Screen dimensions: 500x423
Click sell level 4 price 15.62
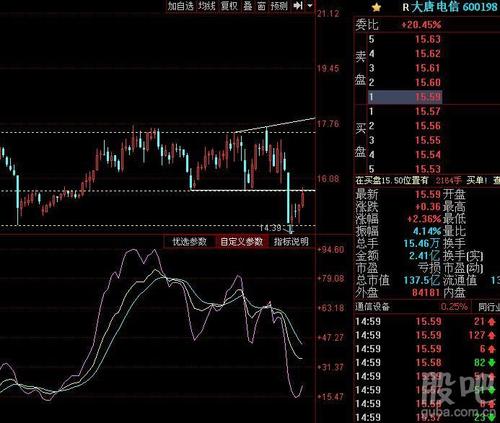click(x=428, y=54)
